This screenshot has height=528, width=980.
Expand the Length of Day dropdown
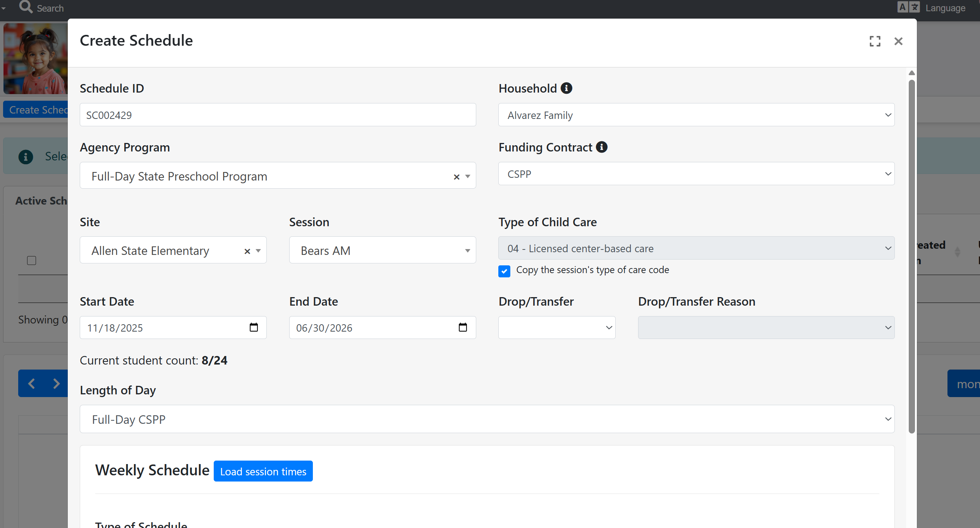pos(487,419)
